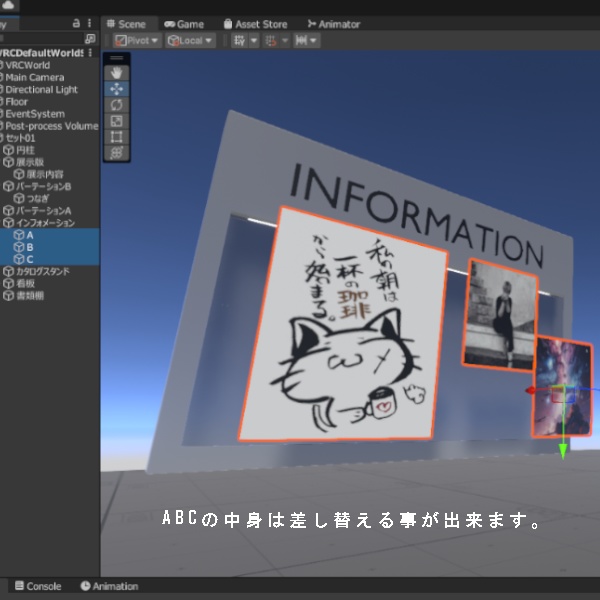Select the Floor object
Image resolution: width=600 pixels, height=600 pixels.
(50, 102)
